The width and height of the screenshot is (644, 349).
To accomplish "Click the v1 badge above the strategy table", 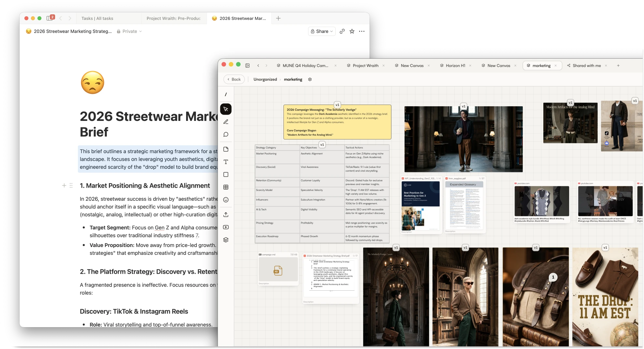I will coord(322,145).
